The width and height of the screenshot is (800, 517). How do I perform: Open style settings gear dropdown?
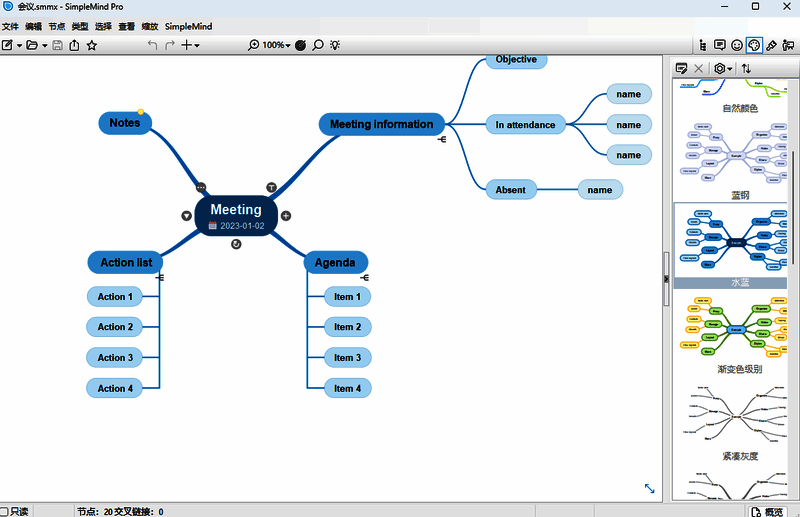(x=723, y=68)
